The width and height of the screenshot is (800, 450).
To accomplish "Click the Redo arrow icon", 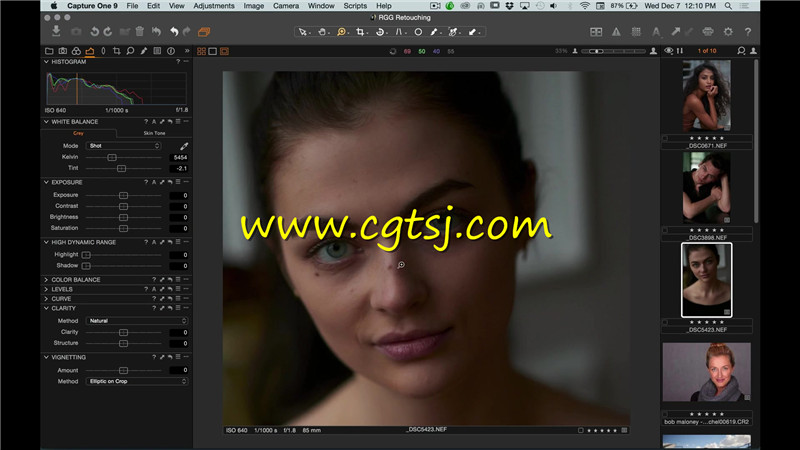I will coord(187,32).
